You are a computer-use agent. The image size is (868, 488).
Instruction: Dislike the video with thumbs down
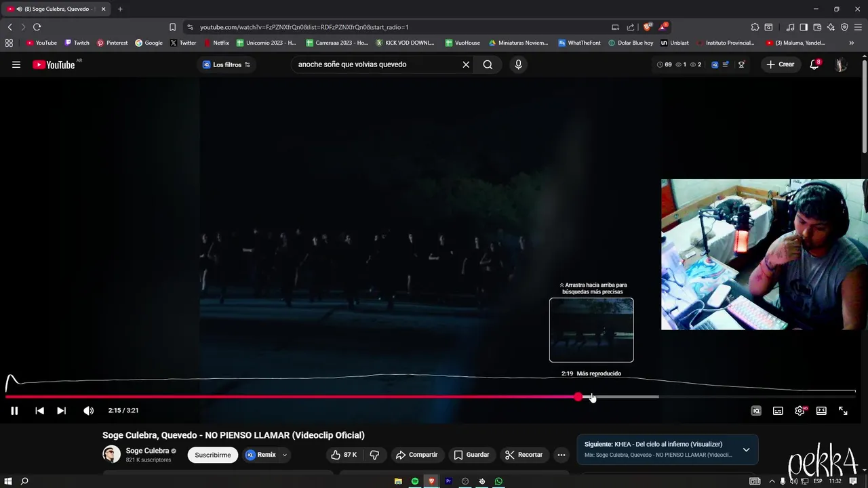pos(374,455)
